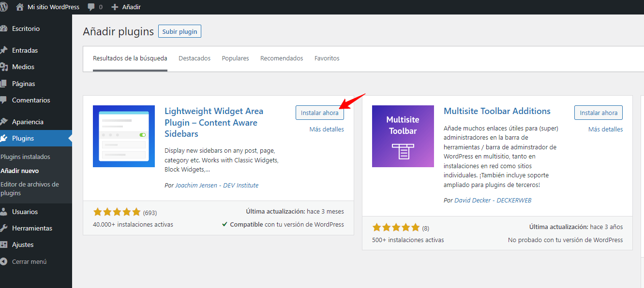Open the comments bubble in the top bar

coord(92,7)
